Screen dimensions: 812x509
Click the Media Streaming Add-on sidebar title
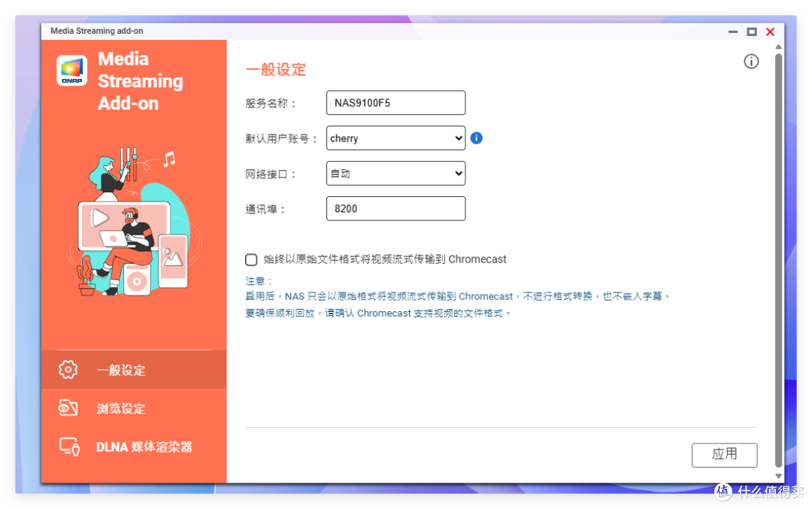(x=141, y=80)
